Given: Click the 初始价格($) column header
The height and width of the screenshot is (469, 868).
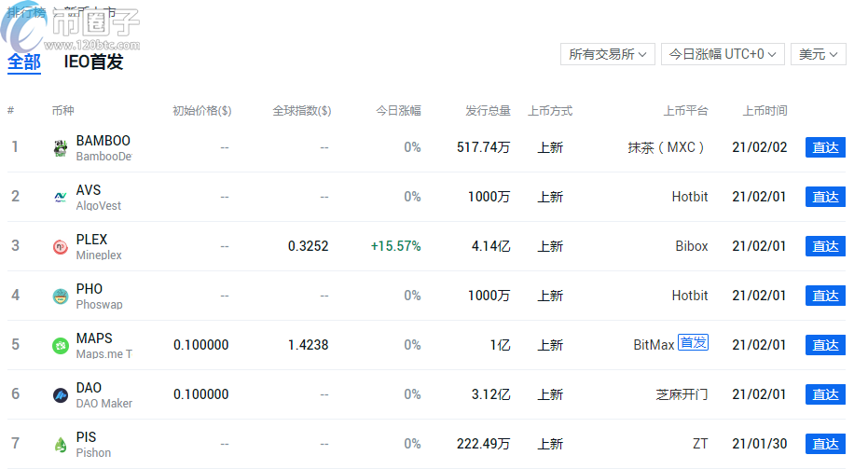Looking at the screenshot, I should pos(202,111).
